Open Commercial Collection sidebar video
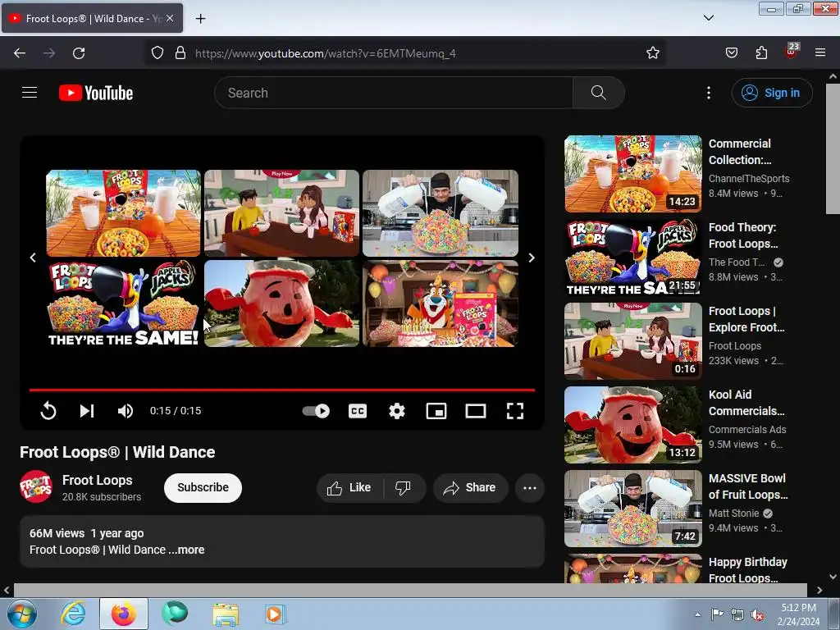The width and height of the screenshot is (840, 630). [x=633, y=174]
